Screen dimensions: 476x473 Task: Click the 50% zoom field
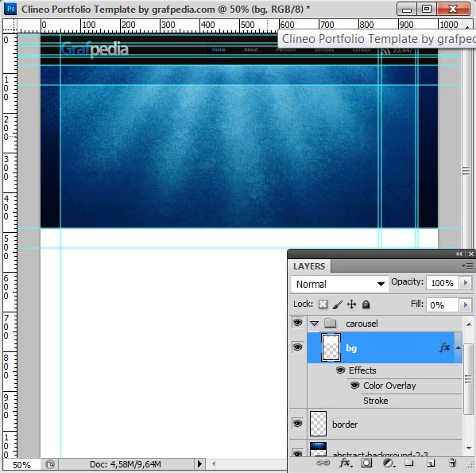[21, 465]
